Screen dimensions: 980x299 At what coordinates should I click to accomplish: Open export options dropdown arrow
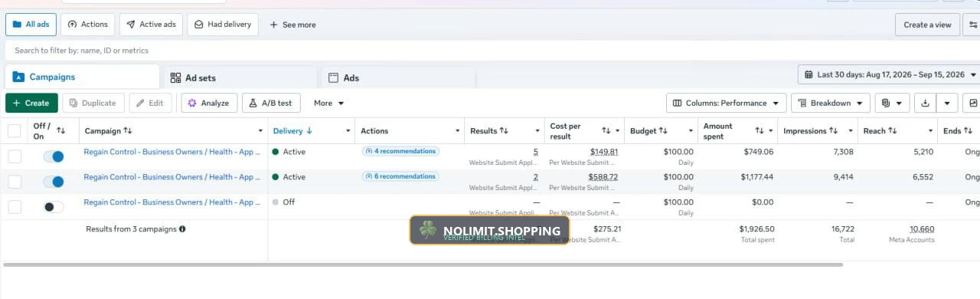point(948,103)
